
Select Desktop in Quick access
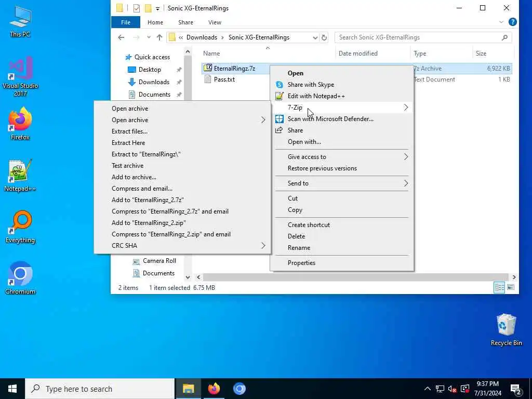tap(149, 70)
